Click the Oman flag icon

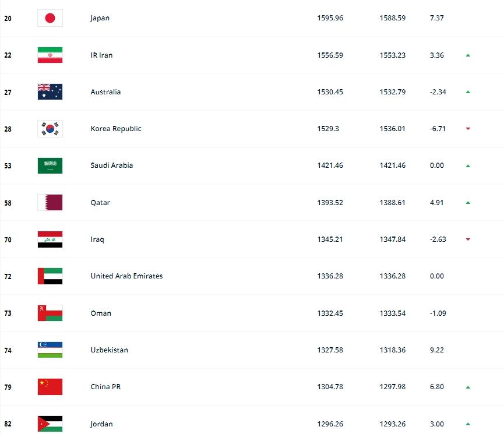pyautogui.click(x=50, y=313)
